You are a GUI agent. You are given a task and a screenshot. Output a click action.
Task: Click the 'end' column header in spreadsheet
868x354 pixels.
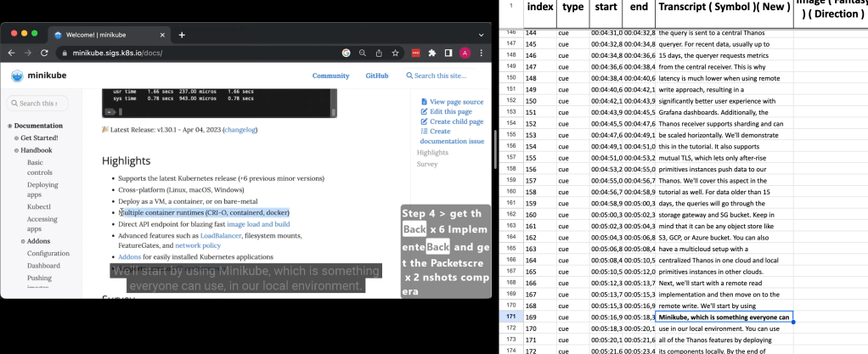[x=639, y=7]
